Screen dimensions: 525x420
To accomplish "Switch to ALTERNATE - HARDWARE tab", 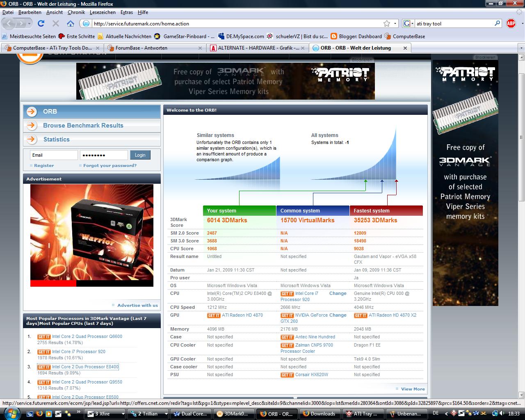I will (258, 48).
